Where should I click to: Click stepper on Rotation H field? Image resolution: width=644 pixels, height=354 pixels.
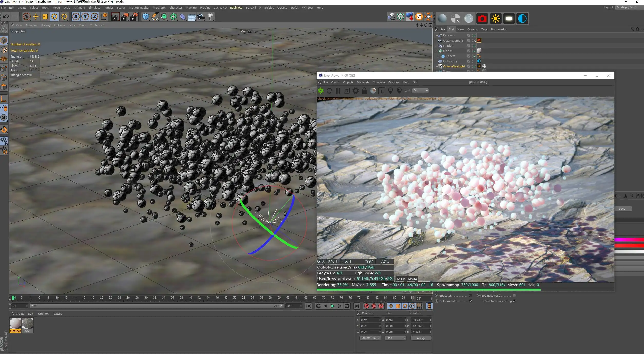pyautogui.click(x=430, y=320)
